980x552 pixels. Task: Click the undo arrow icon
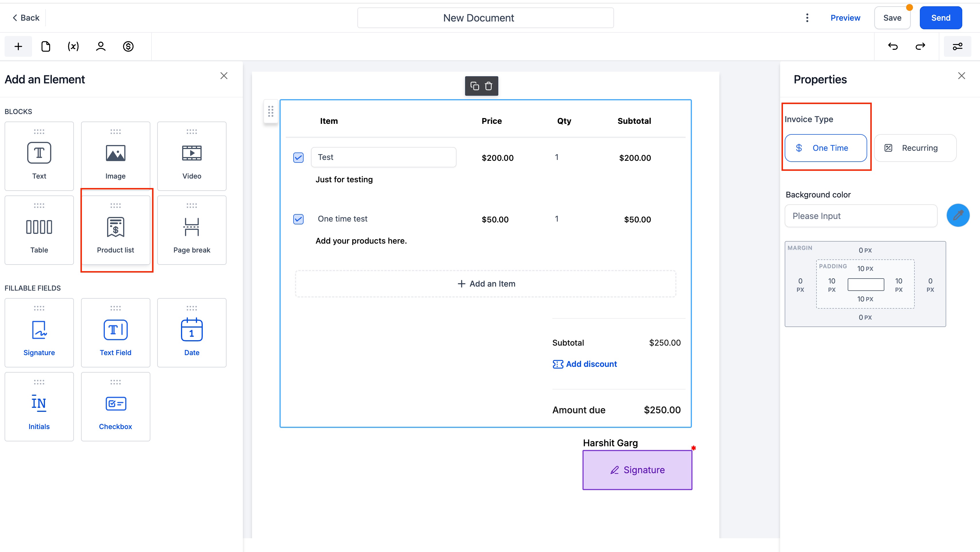click(x=892, y=46)
